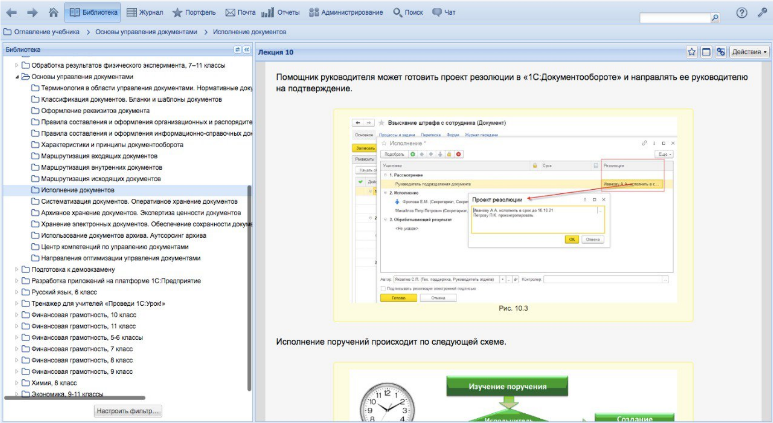Collapse the Библиотека panel with double-arrow icon
The height and width of the screenshot is (423, 773).
click(246, 50)
